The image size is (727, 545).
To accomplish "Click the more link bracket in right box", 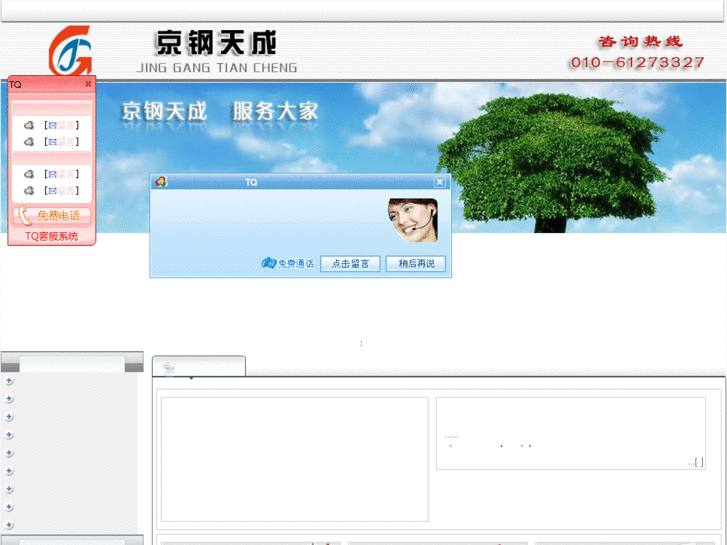I will (x=696, y=462).
